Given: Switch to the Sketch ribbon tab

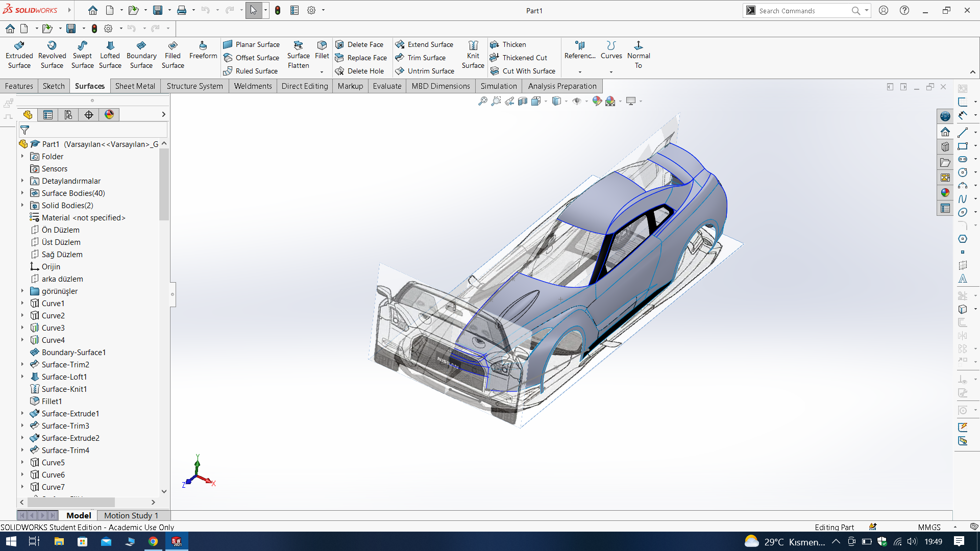Looking at the screenshot, I should pyautogui.click(x=53, y=85).
